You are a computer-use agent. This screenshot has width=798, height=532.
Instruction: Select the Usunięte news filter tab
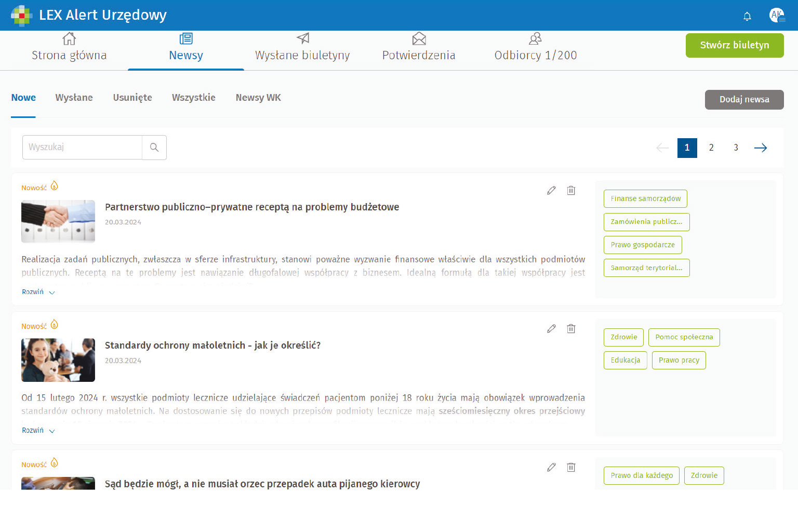pos(132,98)
